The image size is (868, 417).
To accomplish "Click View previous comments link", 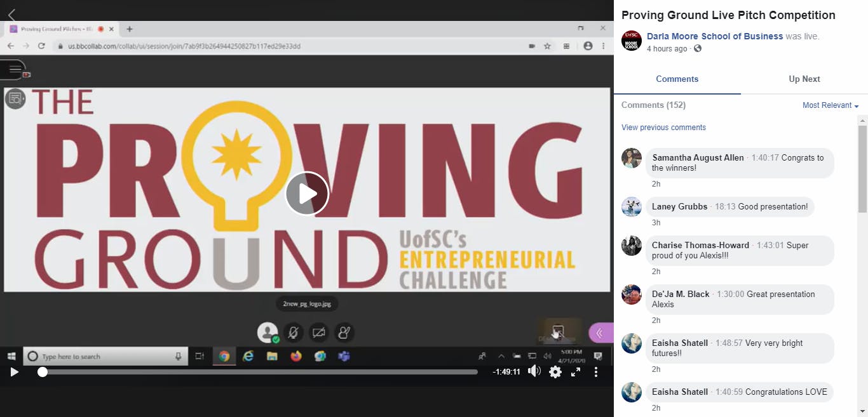I will [663, 128].
